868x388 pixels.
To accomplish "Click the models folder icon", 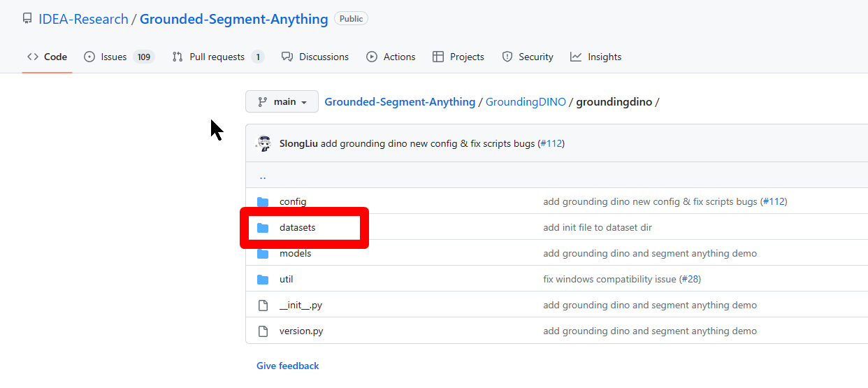I will tap(263, 254).
